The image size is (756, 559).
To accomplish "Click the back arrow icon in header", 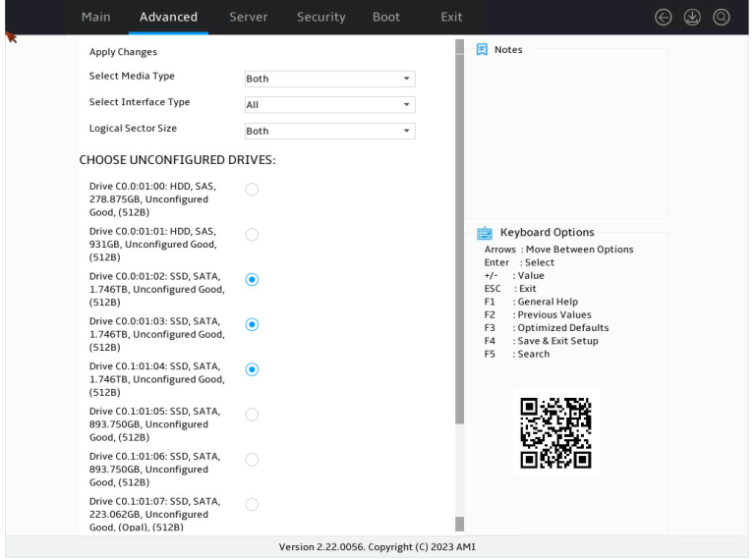I will point(663,18).
